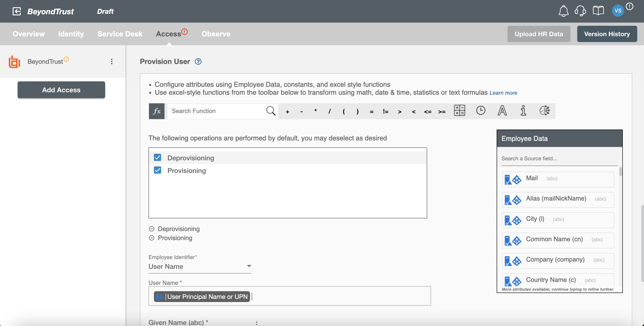This screenshot has height=326, width=644.
Task: Click the Upload HR Data button
Action: [x=539, y=34]
